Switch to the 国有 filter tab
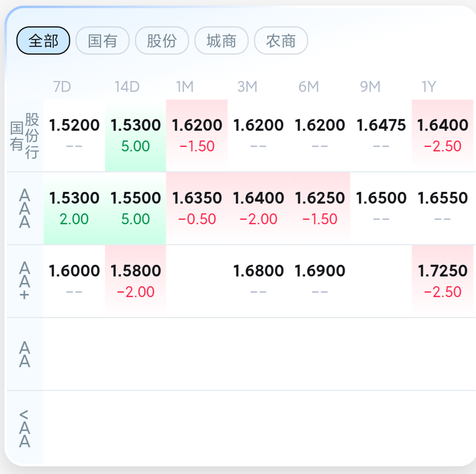The width and height of the screenshot is (476, 474). click(x=103, y=41)
